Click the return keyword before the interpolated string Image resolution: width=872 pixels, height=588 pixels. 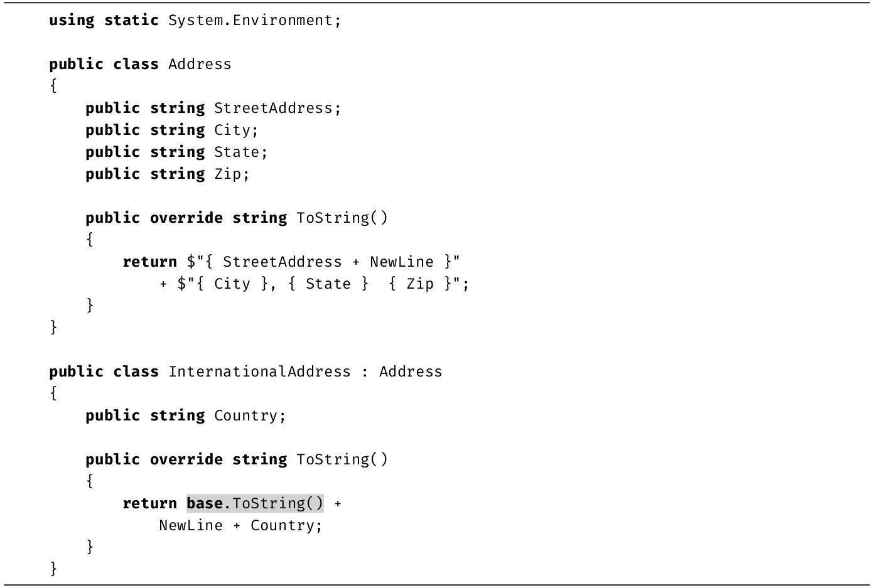[x=149, y=262]
